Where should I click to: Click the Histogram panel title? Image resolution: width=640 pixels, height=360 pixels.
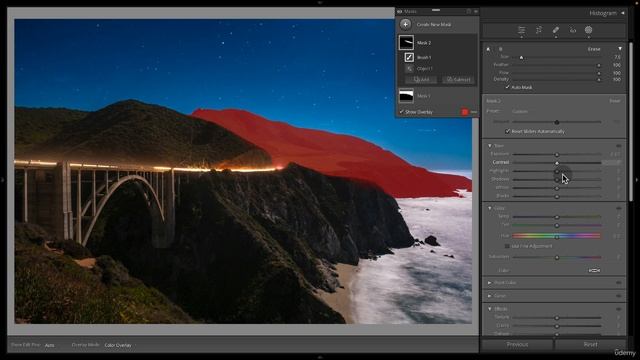[603, 13]
